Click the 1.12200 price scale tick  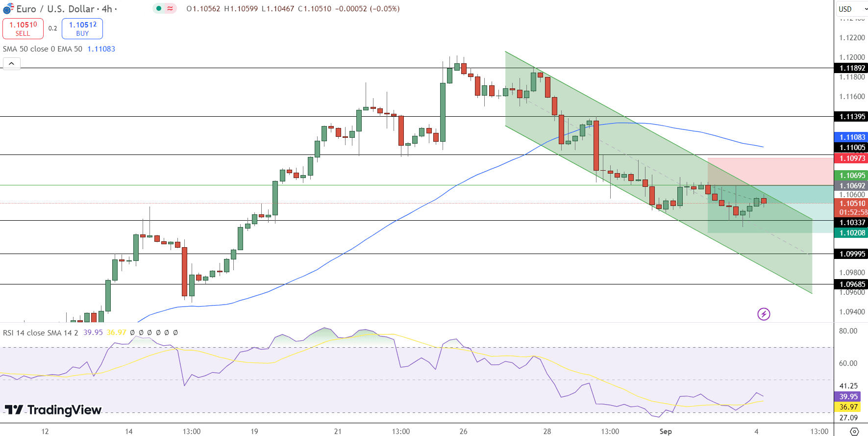852,38
